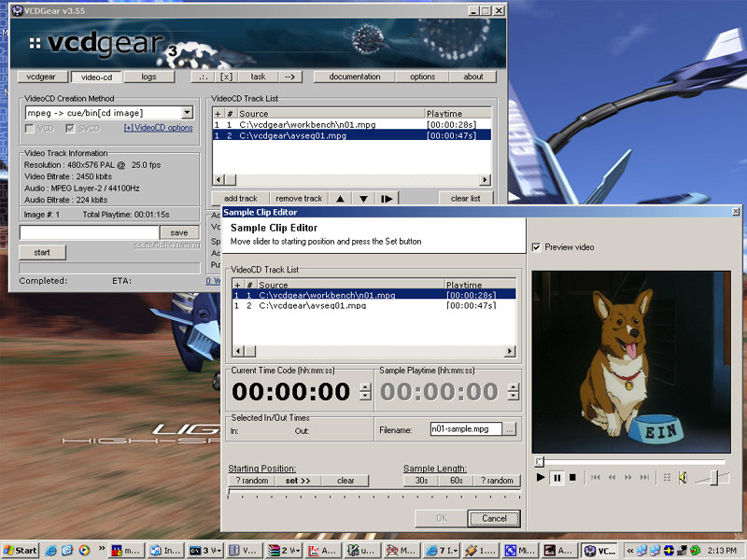Stop the preview video playback
The height and width of the screenshot is (560, 747).
click(x=572, y=477)
